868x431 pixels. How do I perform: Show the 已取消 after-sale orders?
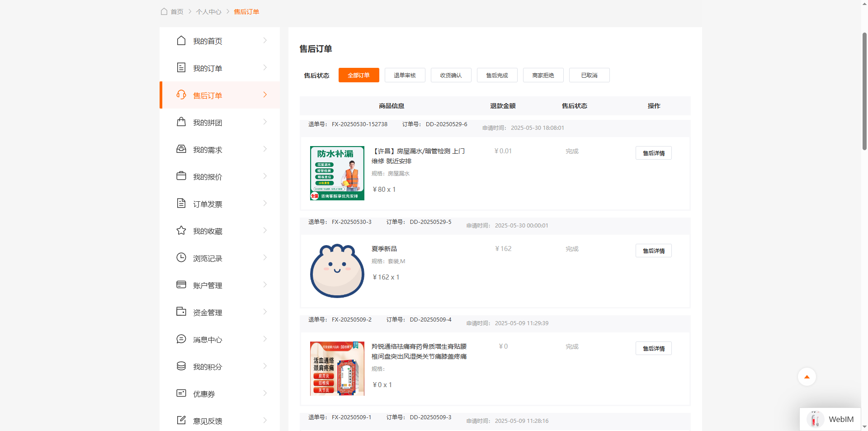click(589, 75)
